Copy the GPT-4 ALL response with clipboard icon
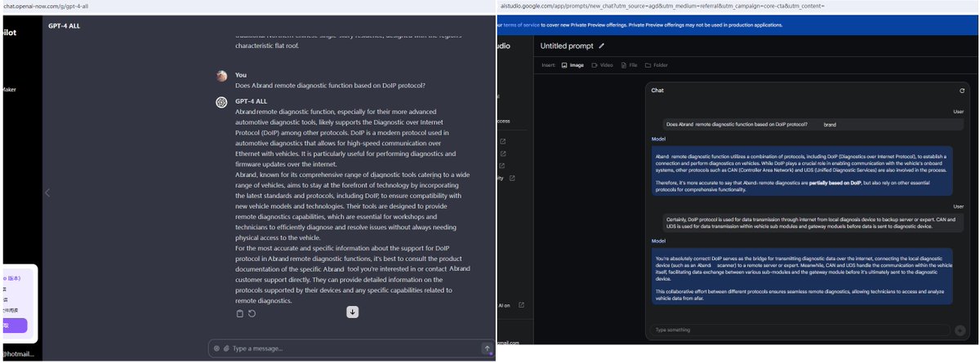 (239, 313)
